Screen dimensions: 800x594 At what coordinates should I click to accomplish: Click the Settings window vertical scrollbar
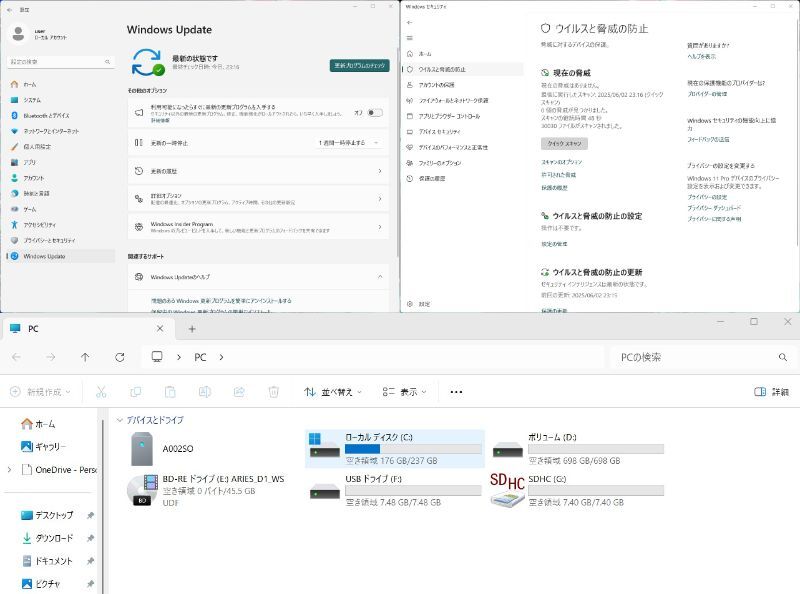397,153
